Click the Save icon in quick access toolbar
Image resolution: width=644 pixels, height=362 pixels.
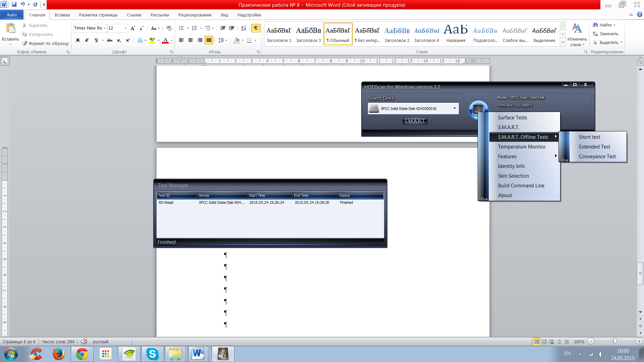click(x=14, y=5)
